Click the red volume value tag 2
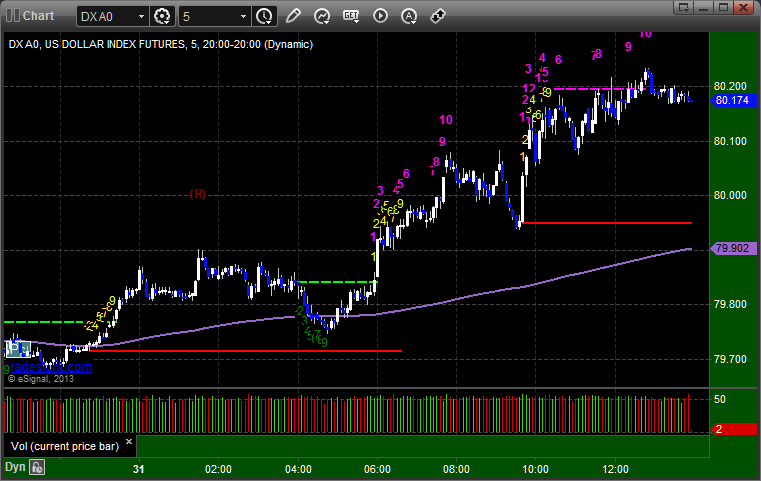 (x=733, y=429)
